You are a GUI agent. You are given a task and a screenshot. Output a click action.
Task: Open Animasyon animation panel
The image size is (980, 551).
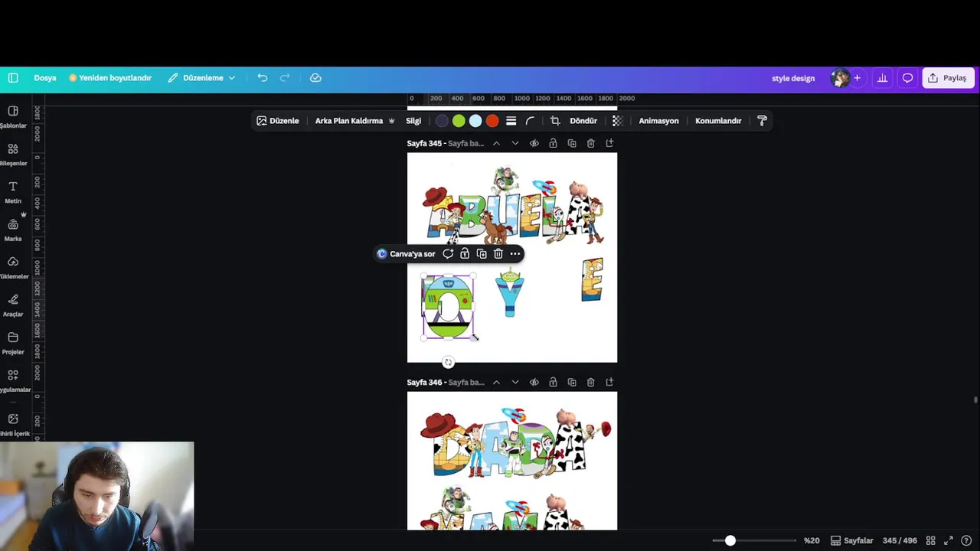click(658, 121)
